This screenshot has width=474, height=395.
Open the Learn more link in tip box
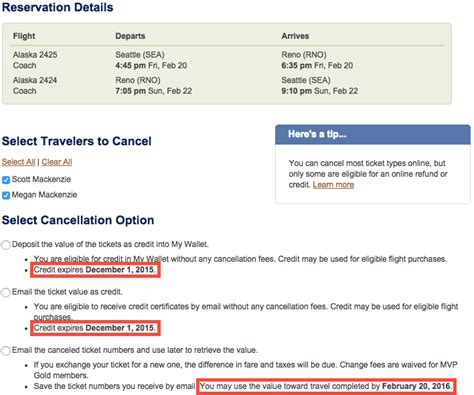[333, 185]
